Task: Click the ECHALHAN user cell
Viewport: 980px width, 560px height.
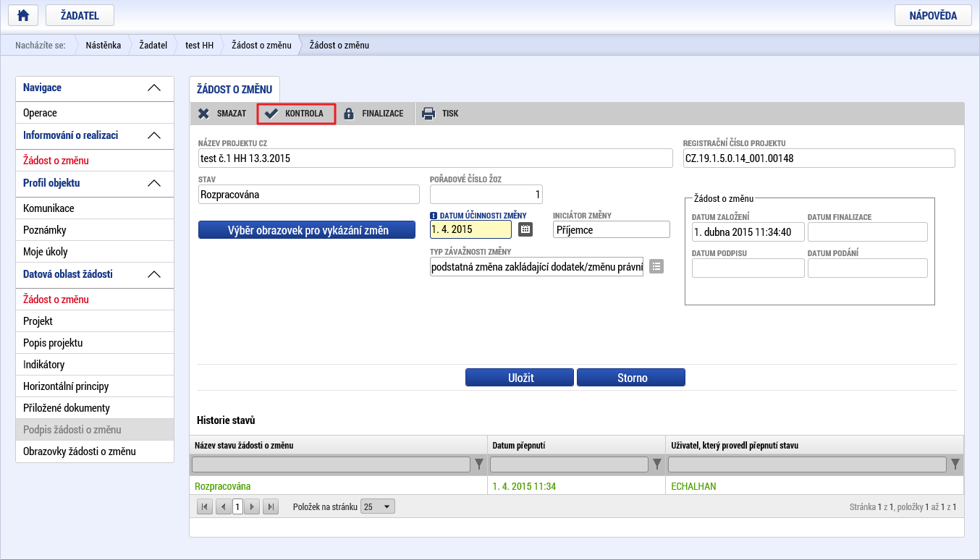Action: tap(814, 486)
